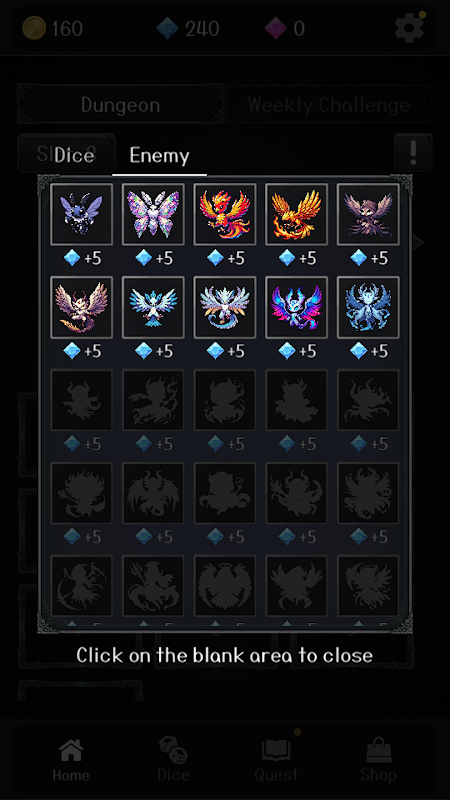This screenshot has height=800, width=450.
Task: Open the Weekly Challenge tab
Action: 329,105
